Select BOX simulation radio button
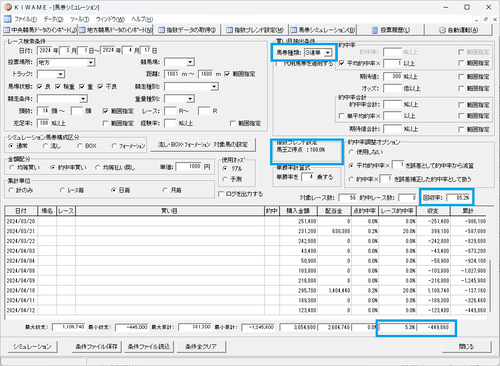 pyautogui.click(x=80, y=146)
